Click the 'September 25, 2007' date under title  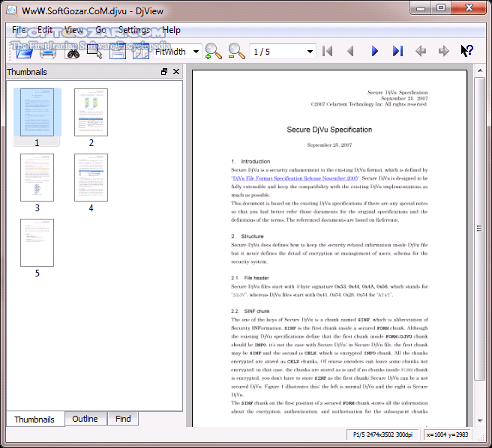(x=329, y=145)
